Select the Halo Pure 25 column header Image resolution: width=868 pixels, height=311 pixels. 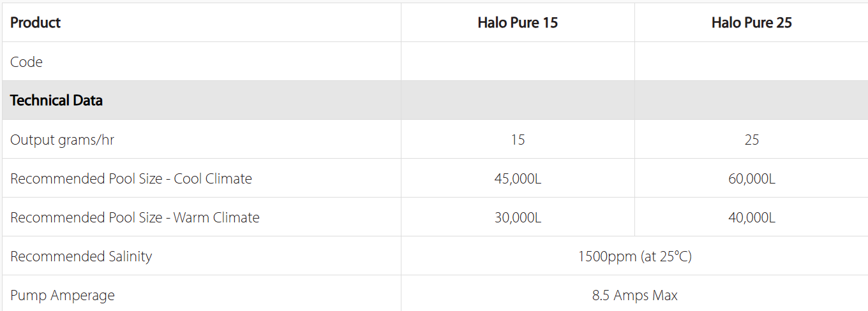point(751,22)
